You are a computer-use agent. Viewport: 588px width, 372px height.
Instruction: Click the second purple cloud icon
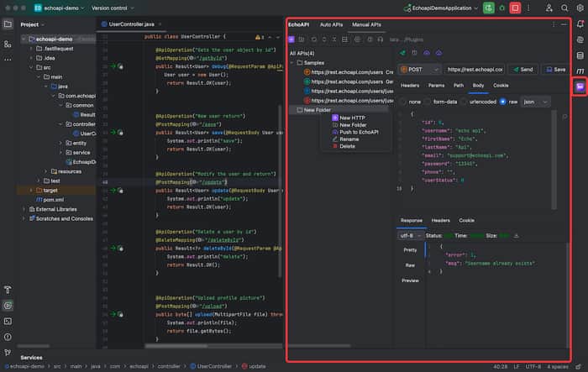[x=438, y=53]
